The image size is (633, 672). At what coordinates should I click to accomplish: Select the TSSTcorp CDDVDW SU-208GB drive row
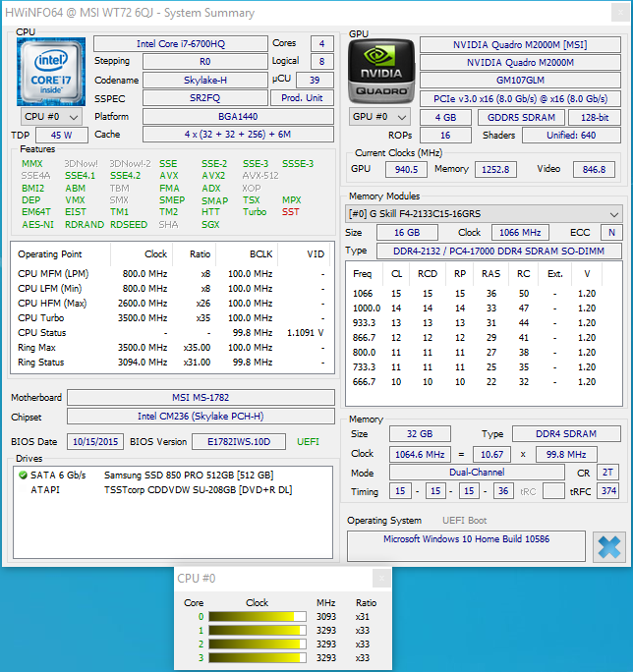click(173, 489)
